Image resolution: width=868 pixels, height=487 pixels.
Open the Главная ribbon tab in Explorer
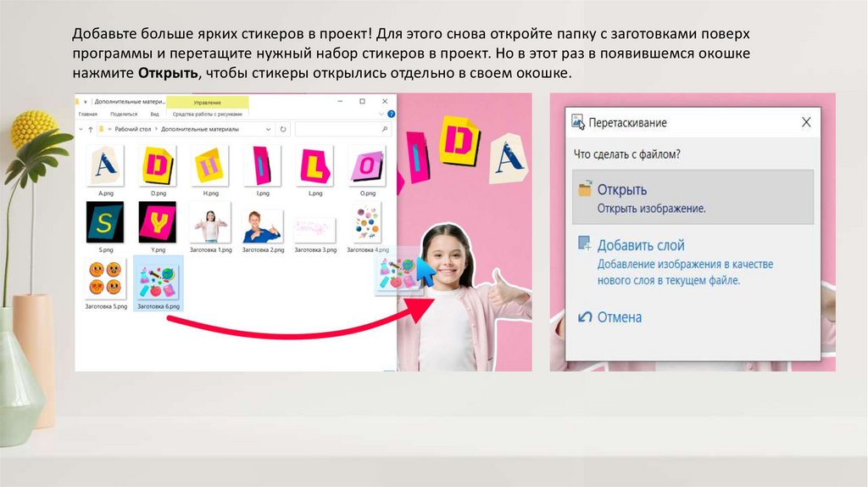pyautogui.click(x=87, y=115)
